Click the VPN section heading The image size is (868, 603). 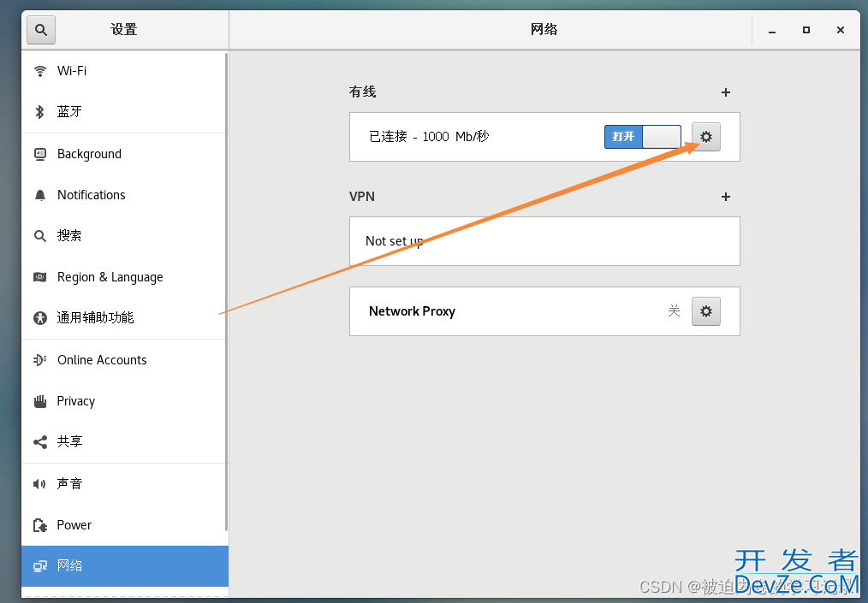coord(362,197)
